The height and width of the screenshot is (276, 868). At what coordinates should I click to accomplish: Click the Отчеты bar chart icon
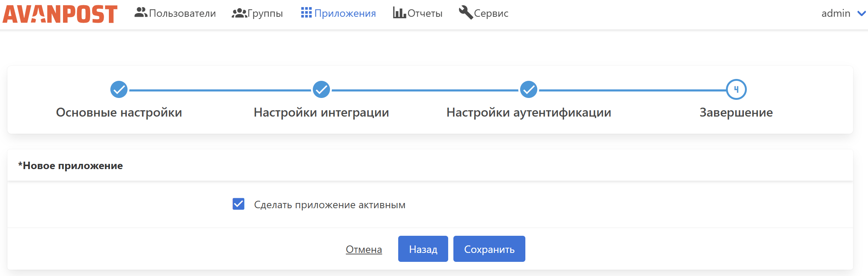[x=399, y=13]
